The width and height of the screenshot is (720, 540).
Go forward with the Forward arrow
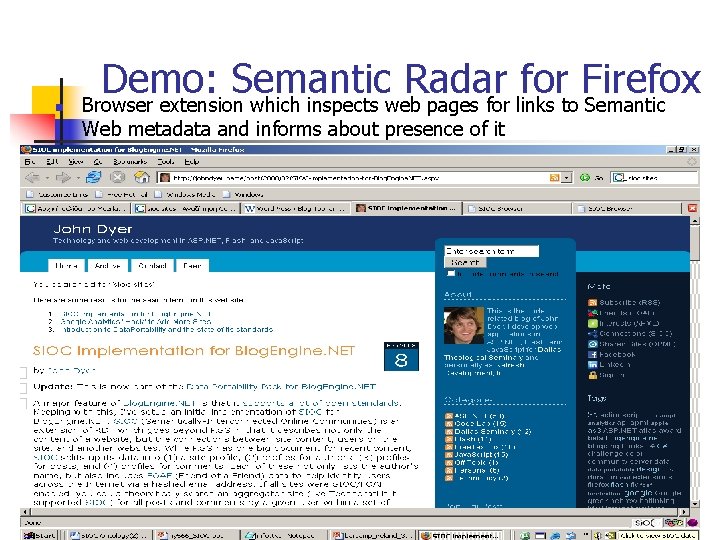click(x=63, y=178)
